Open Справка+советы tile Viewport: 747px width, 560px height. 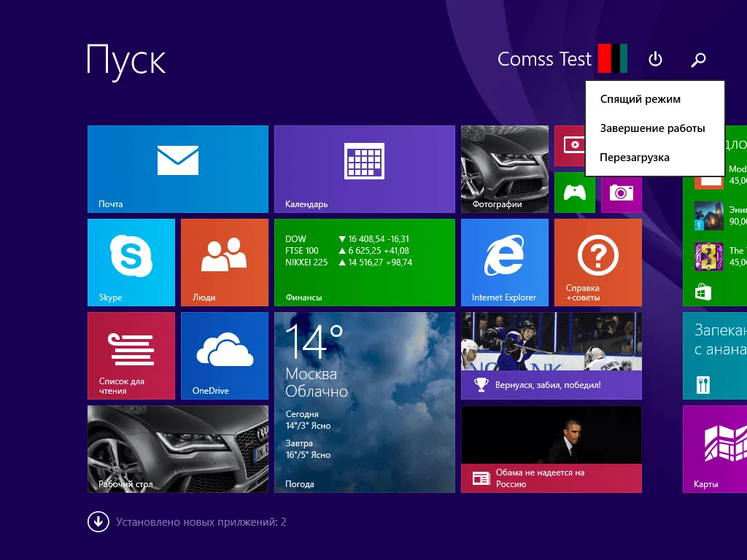tap(598, 262)
